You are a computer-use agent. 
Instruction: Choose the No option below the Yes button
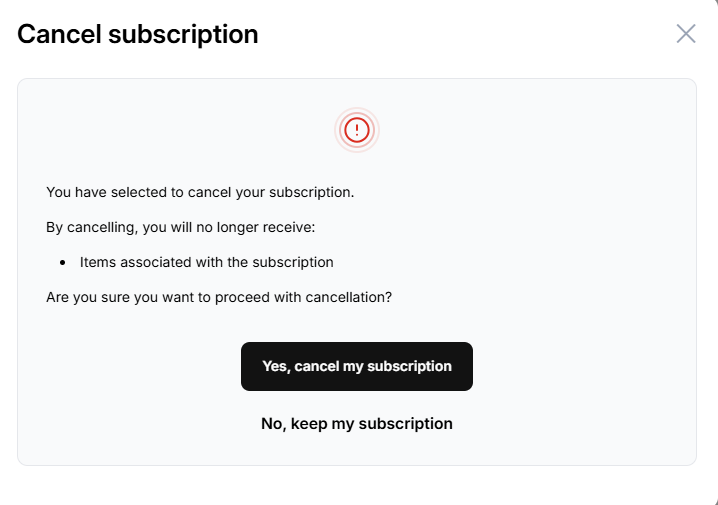click(357, 423)
